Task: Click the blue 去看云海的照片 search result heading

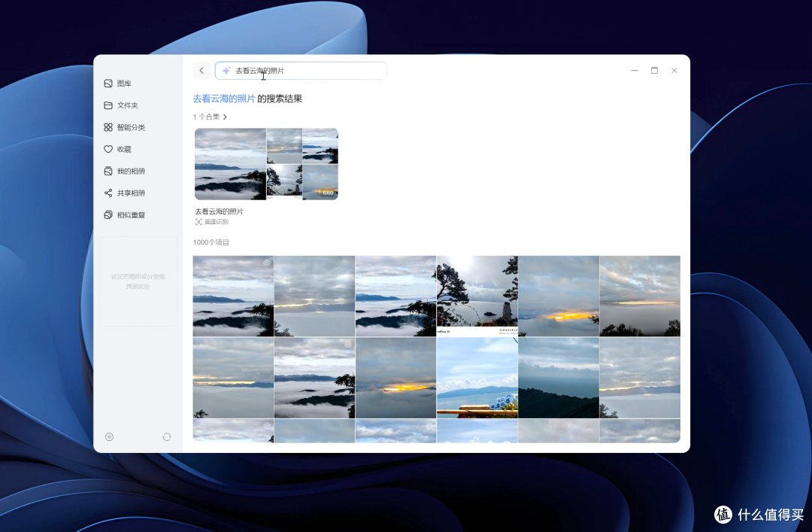Action: [224, 99]
